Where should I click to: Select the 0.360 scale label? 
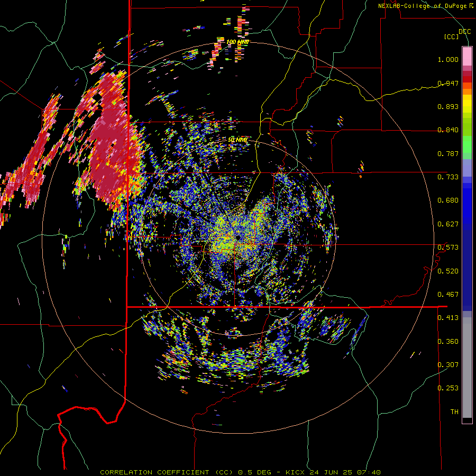448,342
